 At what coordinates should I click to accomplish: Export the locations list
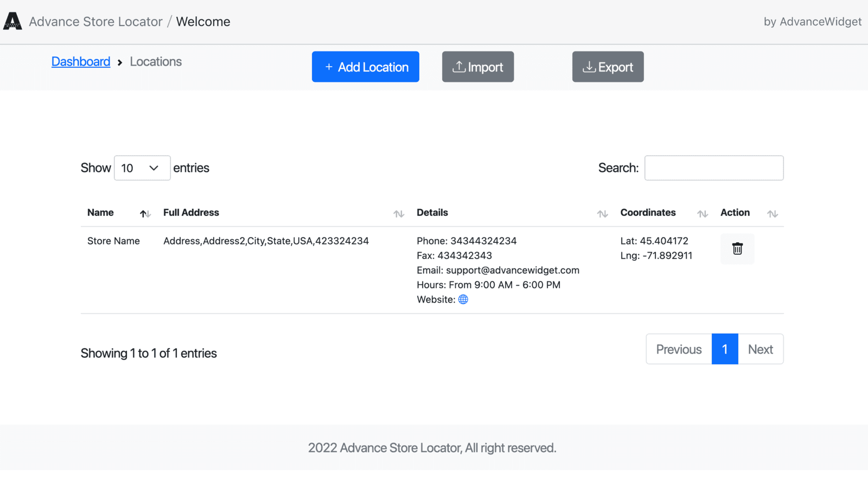coord(608,67)
